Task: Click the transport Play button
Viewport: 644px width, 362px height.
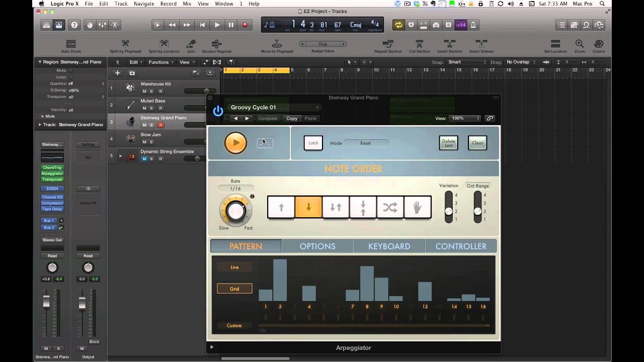Action: (217, 25)
